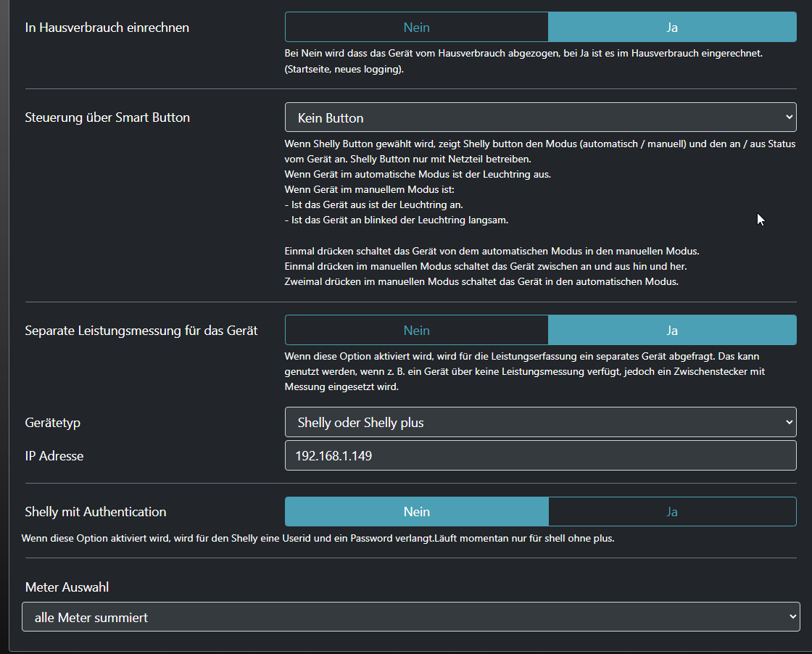Viewport: 812px width, 654px height.
Task: Click the Userid and Password hint text
Action: click(x=318, y=539)
